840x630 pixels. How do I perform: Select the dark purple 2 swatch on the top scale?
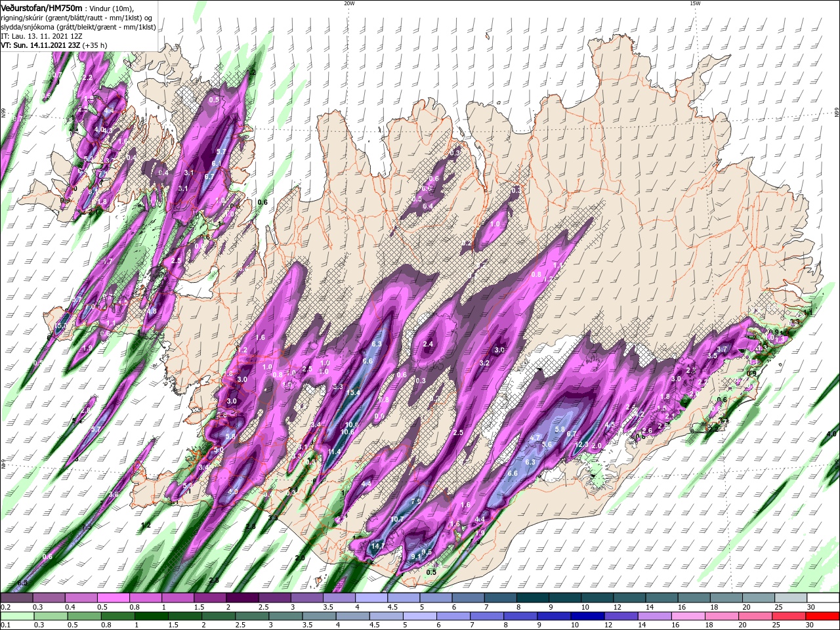point(242,598)
